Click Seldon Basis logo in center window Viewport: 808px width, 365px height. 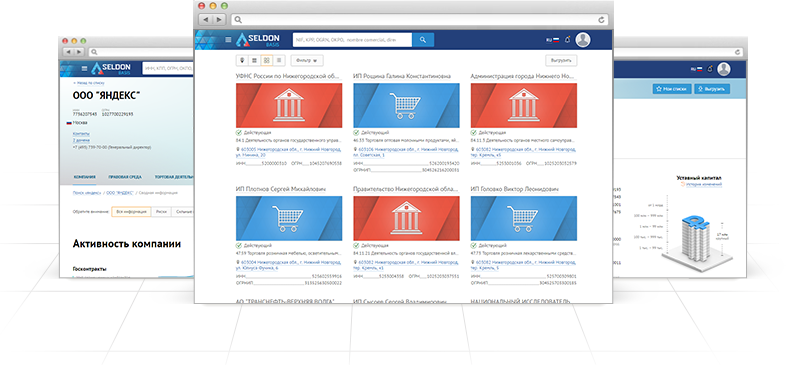(x=258, y=40)
